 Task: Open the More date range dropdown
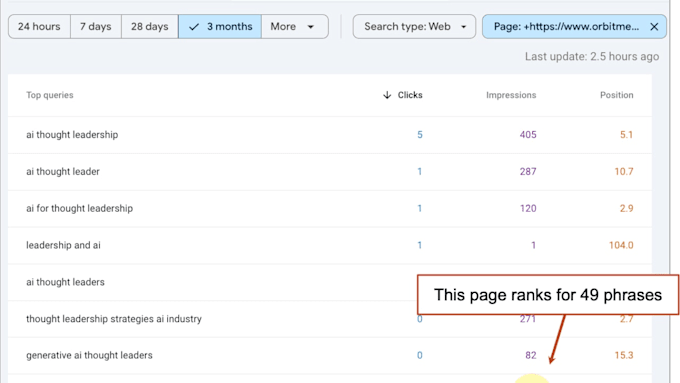(294, 26)
